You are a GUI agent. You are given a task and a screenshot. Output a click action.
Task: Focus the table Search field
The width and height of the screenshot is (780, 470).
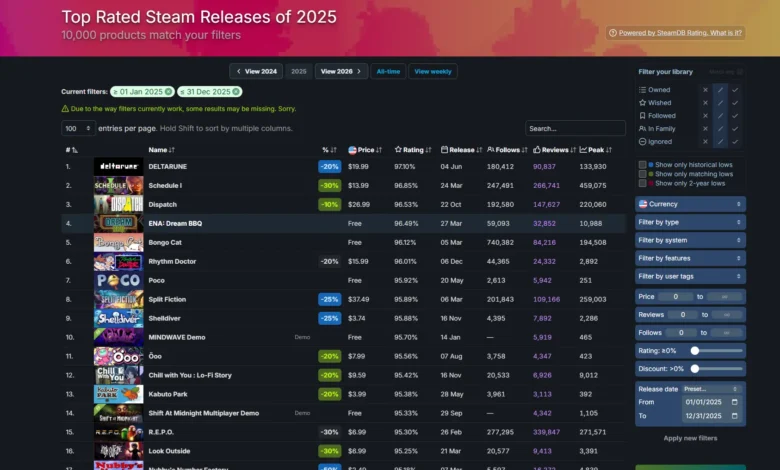point(575,128)
